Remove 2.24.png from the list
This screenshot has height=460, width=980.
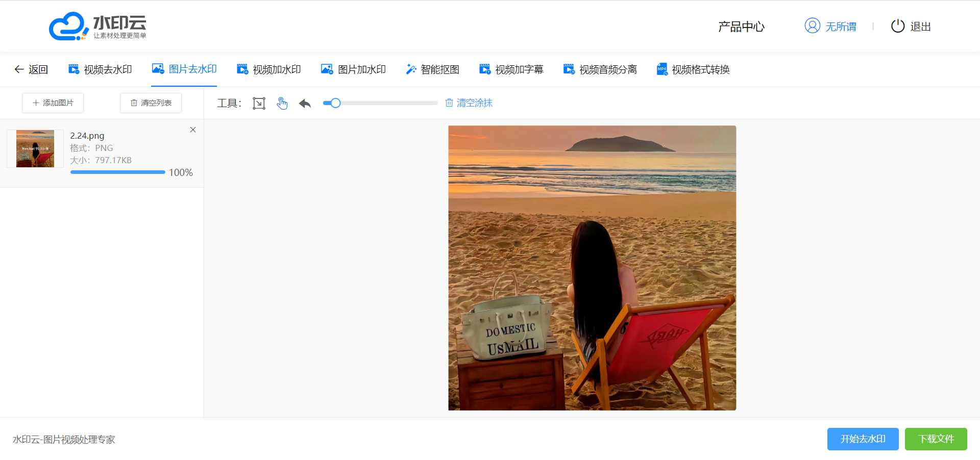pyautogui.click(x=193, y=130)
